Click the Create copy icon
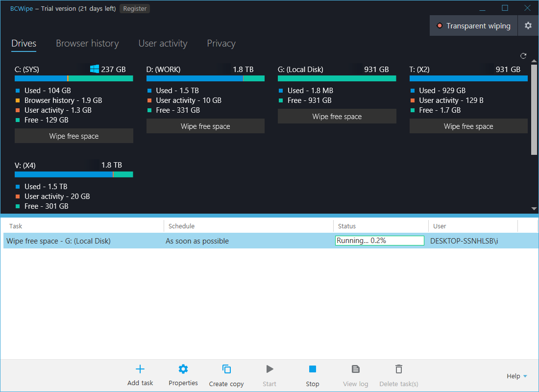The width and height of the screenshot is (539, 392). (226, 369)
